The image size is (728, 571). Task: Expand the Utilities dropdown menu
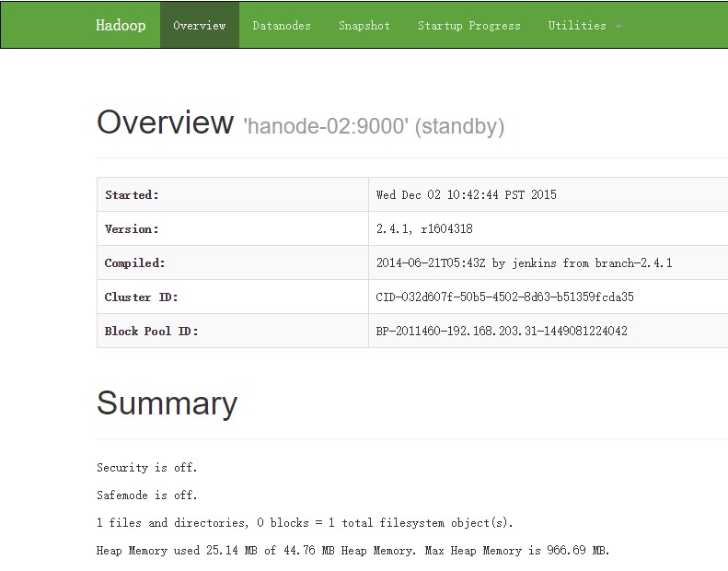[x=584, y=26]
